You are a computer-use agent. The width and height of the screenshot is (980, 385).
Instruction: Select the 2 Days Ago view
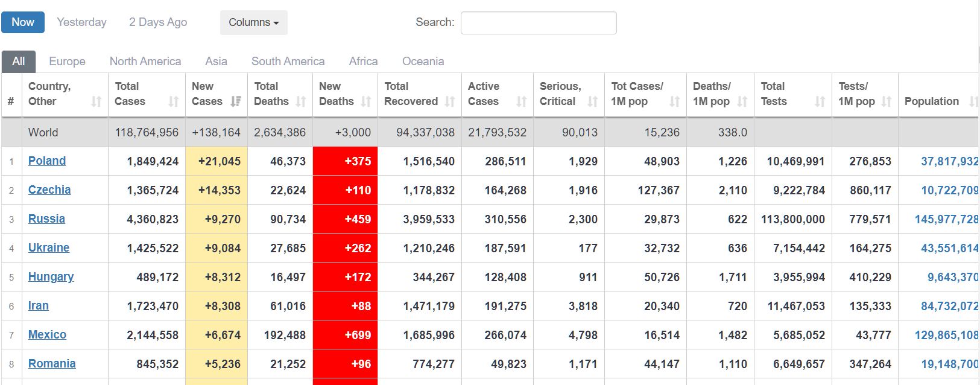point(158,22)
